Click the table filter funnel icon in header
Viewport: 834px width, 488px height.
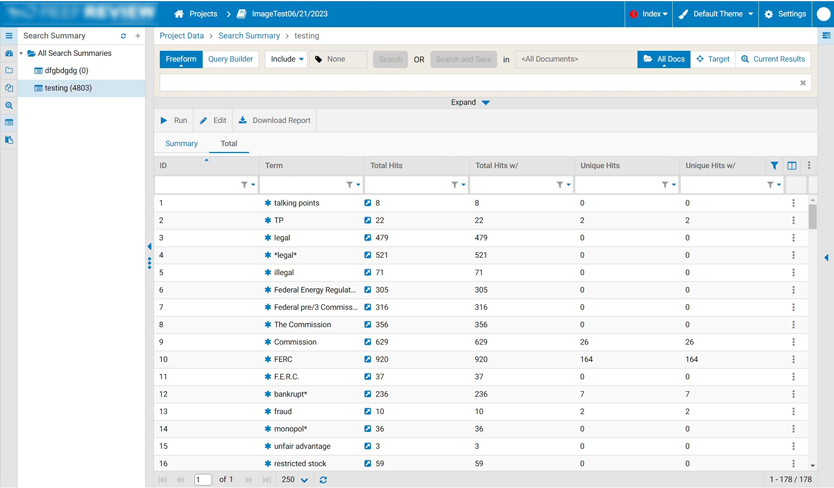[774, 166]
